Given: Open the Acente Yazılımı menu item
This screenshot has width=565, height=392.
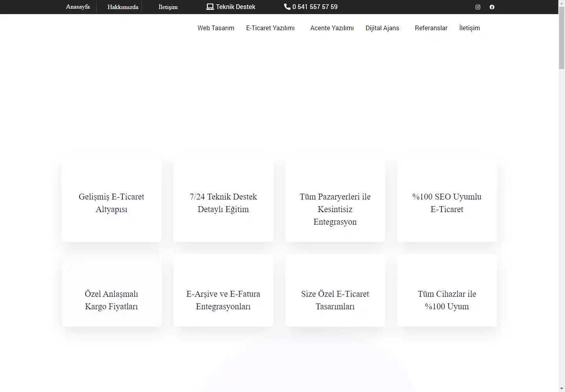Looking at the screenshot, I should coord(332,28).
